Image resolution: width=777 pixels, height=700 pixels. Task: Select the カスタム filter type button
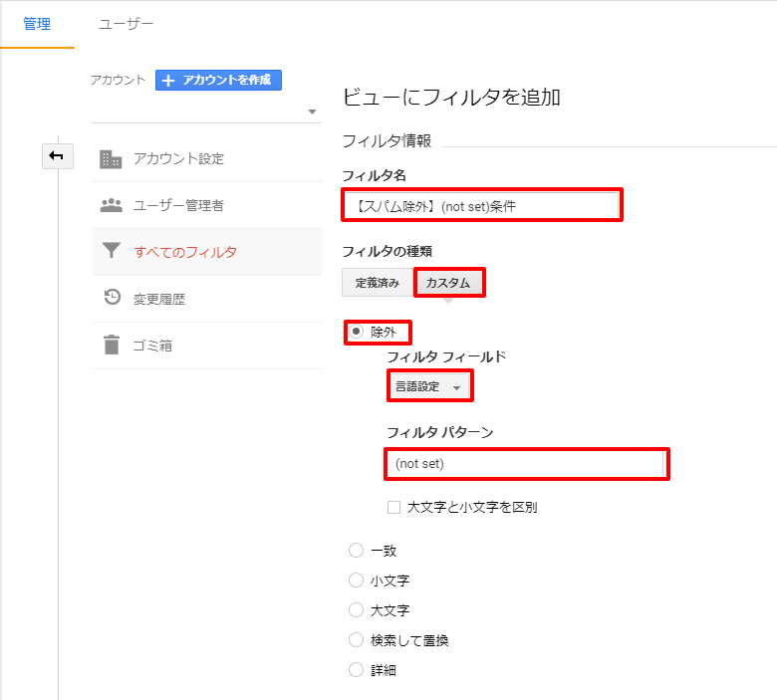click(x=448, y=283)
